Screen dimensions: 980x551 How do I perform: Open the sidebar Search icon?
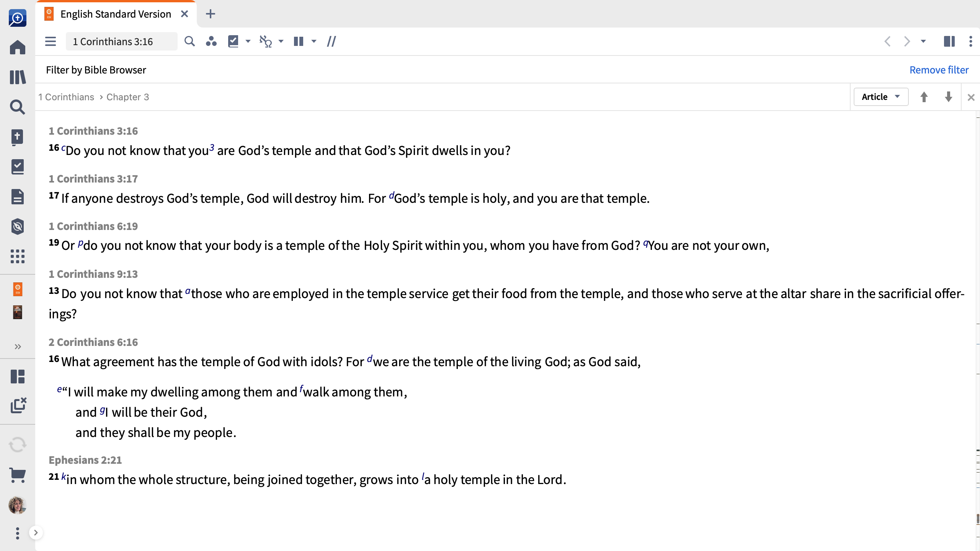click(18, 107)
